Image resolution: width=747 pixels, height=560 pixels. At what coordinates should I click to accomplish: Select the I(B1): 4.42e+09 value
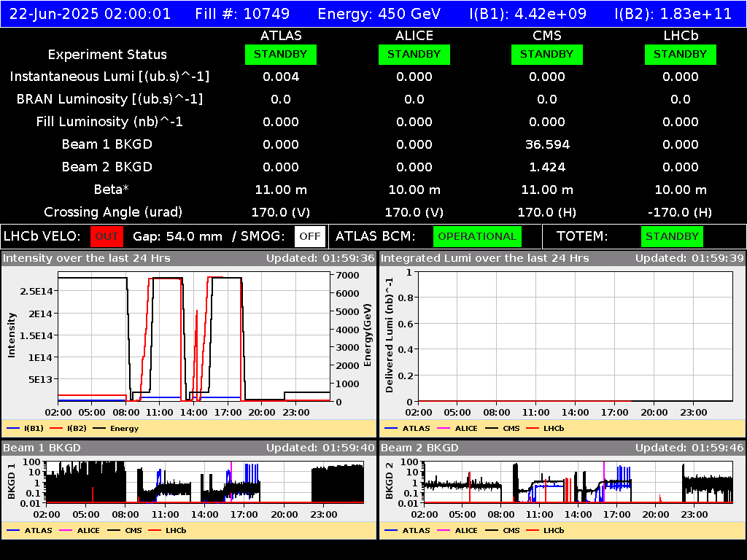528,14
